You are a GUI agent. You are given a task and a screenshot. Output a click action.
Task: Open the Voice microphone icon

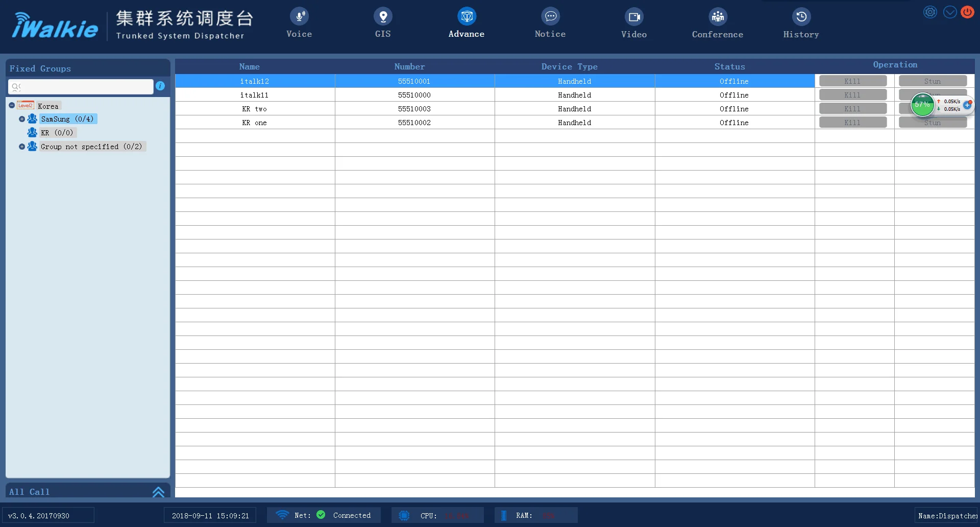point(299,17)
